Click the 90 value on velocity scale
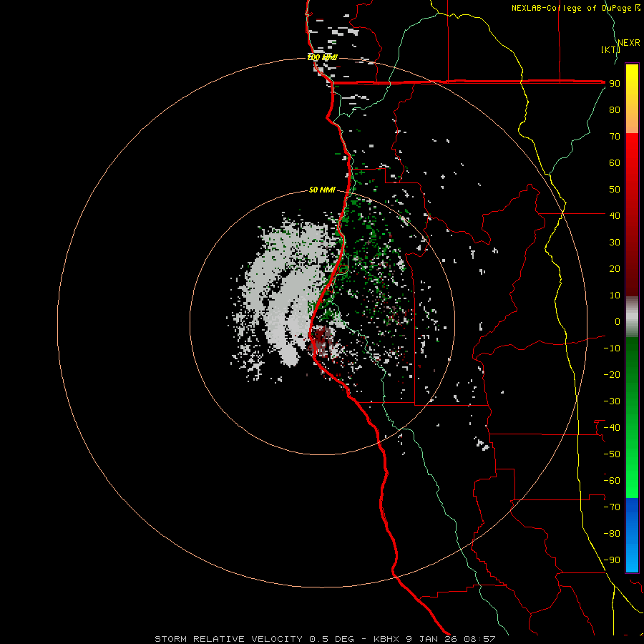The height and width of the screenshot is (644, 644). 615,84
